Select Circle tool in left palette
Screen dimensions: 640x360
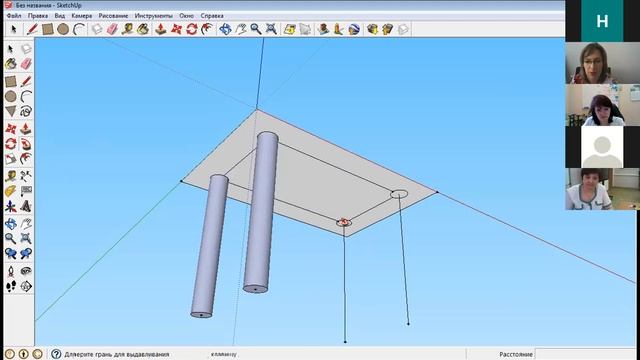click(11, 96)
